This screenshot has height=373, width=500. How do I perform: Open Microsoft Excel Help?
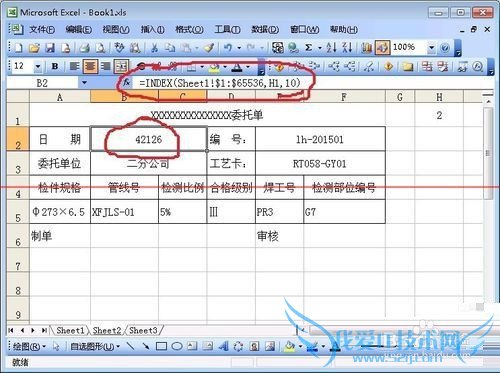pos(444,48)
